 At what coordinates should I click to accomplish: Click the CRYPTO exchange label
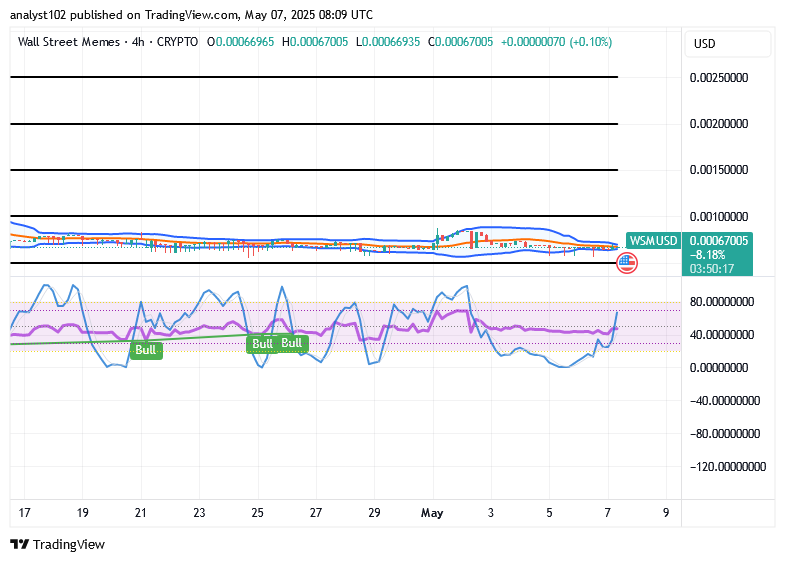[x=177, y=42]
